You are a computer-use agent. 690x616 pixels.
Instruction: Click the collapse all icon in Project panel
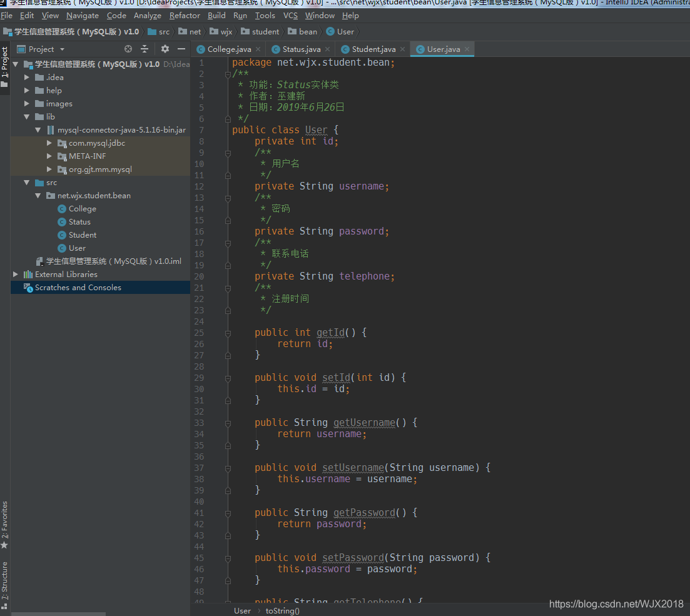145,49
